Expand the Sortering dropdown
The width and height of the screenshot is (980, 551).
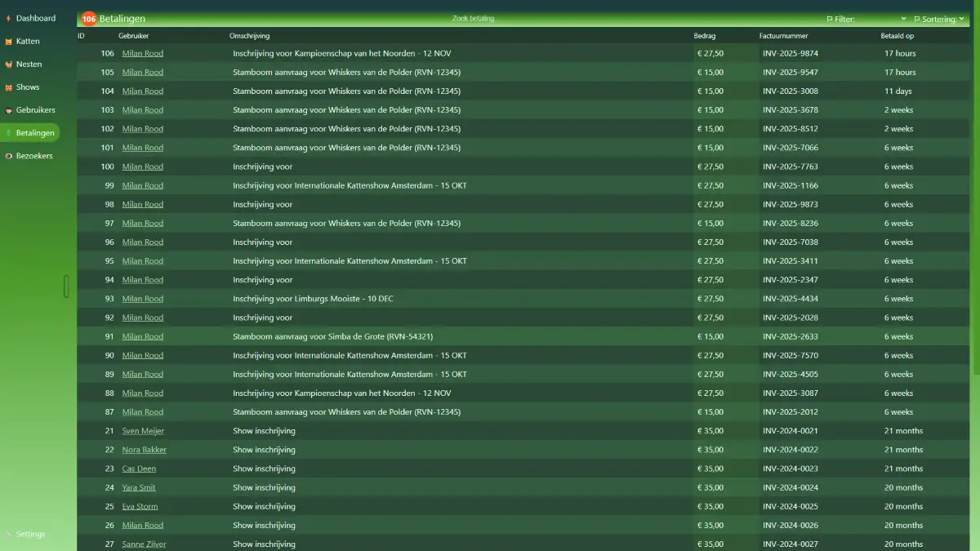tap(939, 18)
